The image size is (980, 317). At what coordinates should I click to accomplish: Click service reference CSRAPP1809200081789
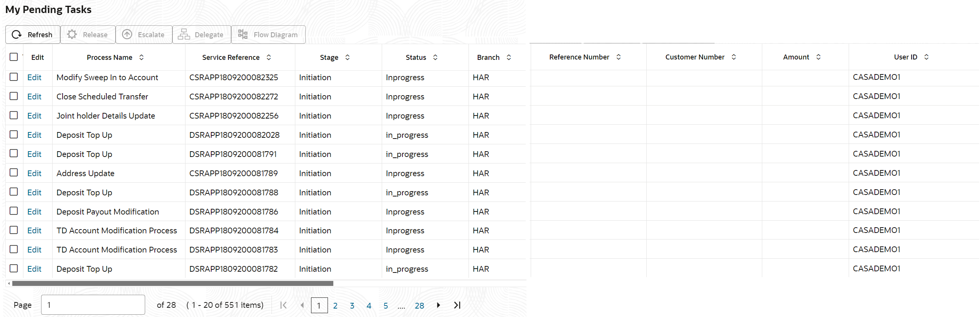pyautogui.click(x=233, y=173)
